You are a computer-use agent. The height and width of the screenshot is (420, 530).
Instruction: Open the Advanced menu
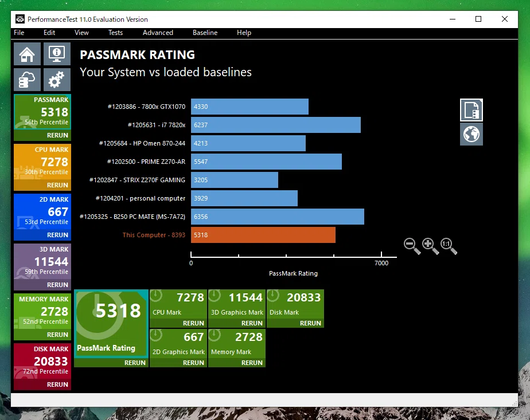pyautogui.click(x=158, y=33)
